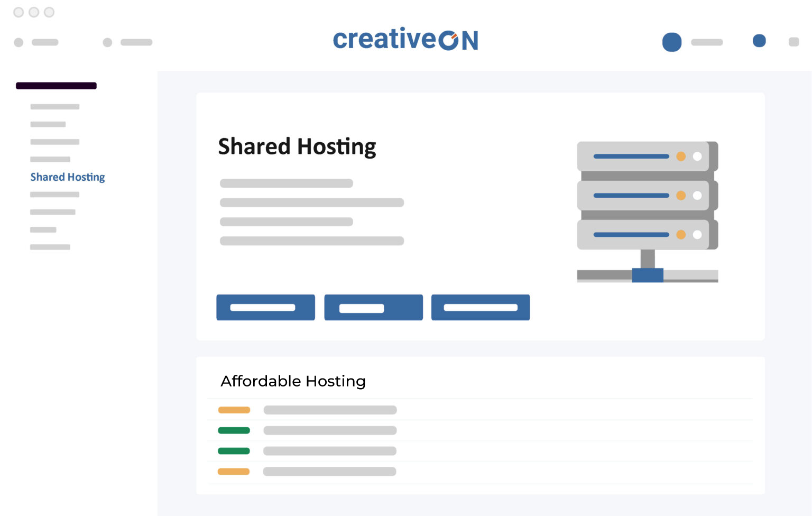
Task: Click the server stack illustration
Action: point(647,211)
